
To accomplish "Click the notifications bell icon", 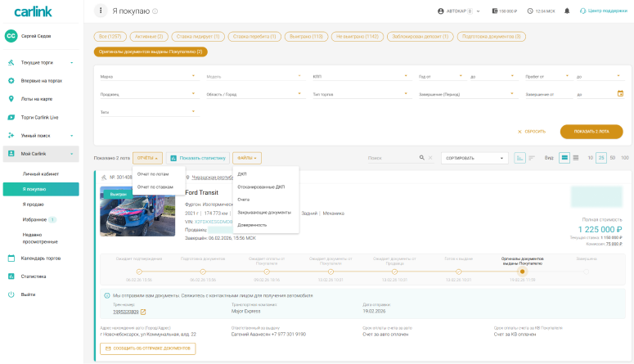I will [567, 11].
